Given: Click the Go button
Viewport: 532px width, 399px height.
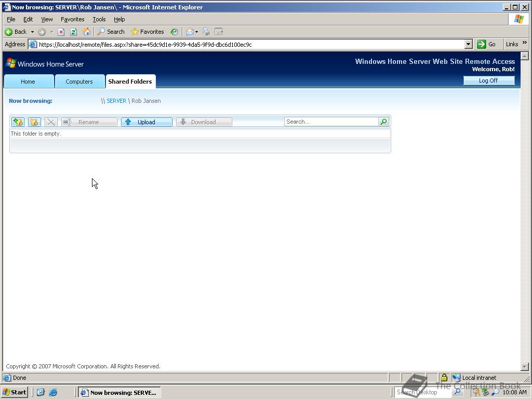Looking at the screenshot, I should 486,44.
